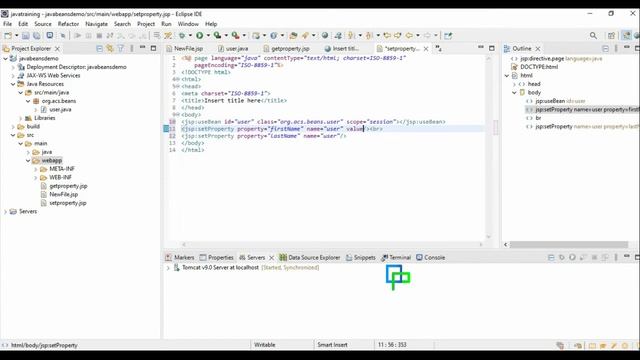
Task: Click the New file wizard icon
Action: (x=8, y=36)
